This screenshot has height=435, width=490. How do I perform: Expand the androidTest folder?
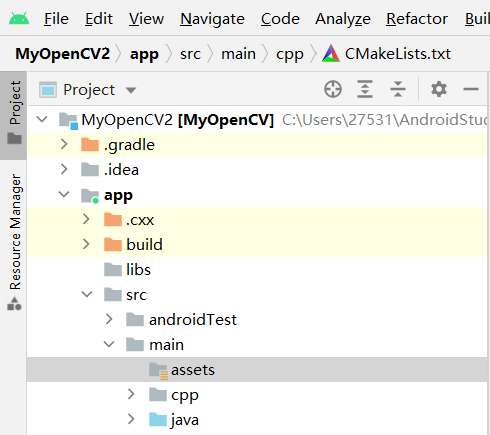point(109,319)
